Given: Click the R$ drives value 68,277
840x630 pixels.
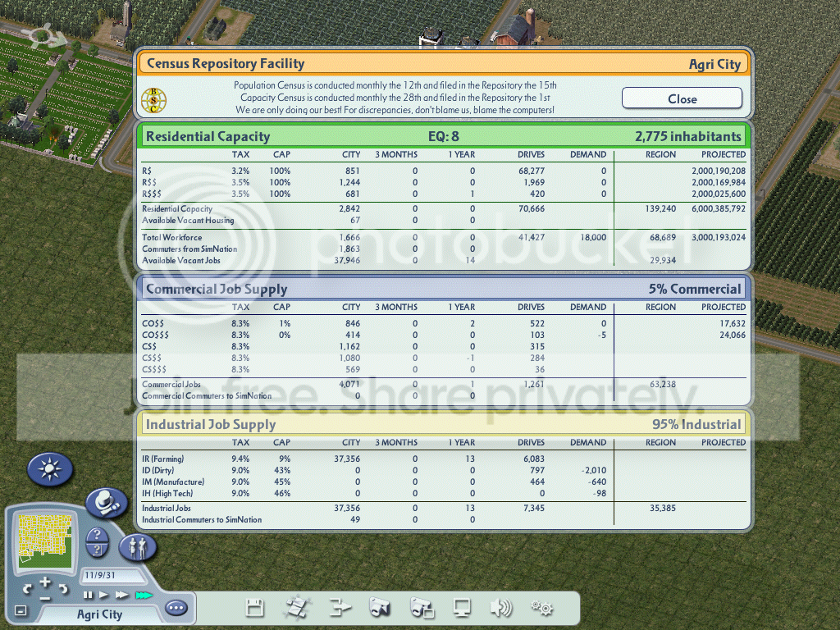Looking at the screenshot, I should coord(532,171).
